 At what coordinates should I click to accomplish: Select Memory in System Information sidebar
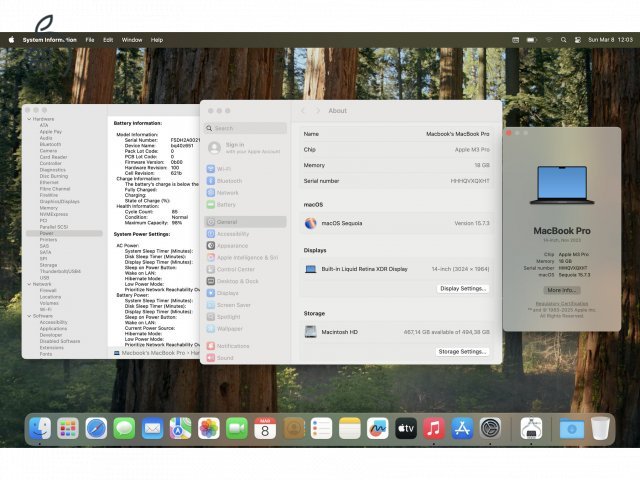click(49, 208)
